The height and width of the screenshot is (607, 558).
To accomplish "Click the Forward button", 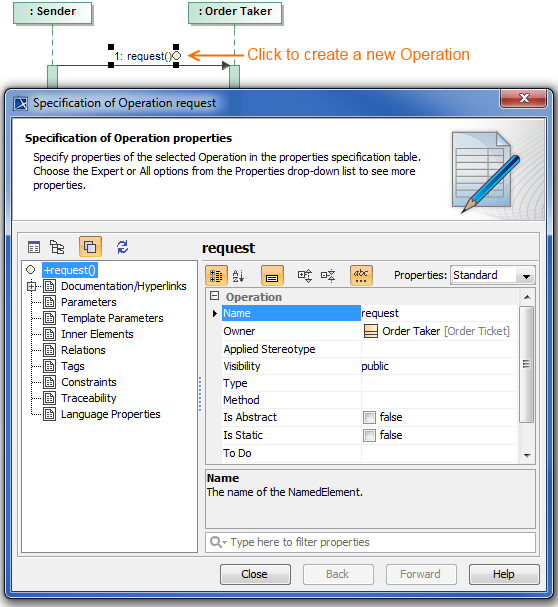I will (421, 574).
